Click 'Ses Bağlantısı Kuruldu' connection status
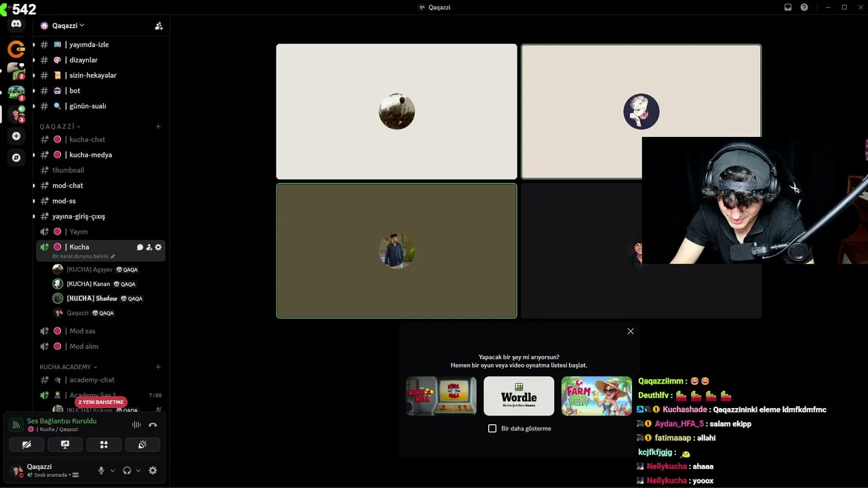 [x=62, y=421]
